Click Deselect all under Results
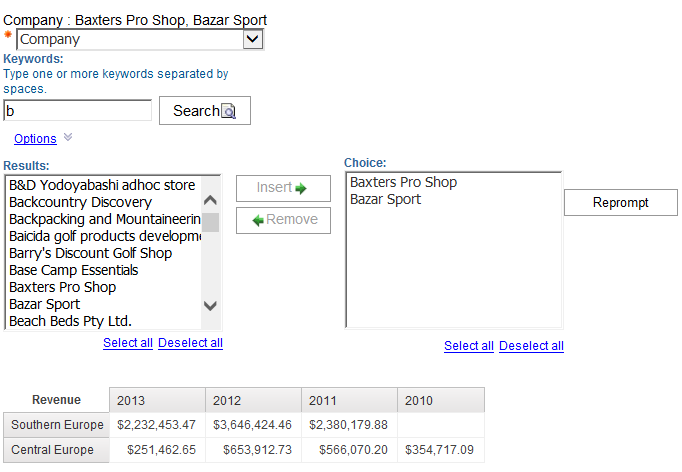The height and width of the screenshot is (472, 682). pyautogui.click(x=191, y=343)
